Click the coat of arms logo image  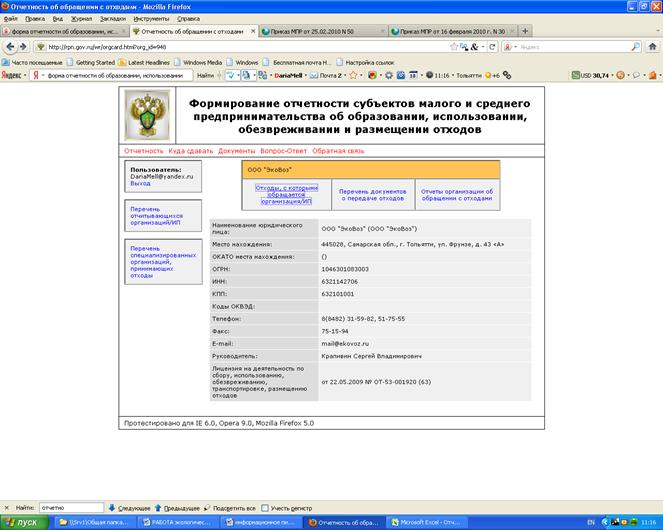coord(147,115)
